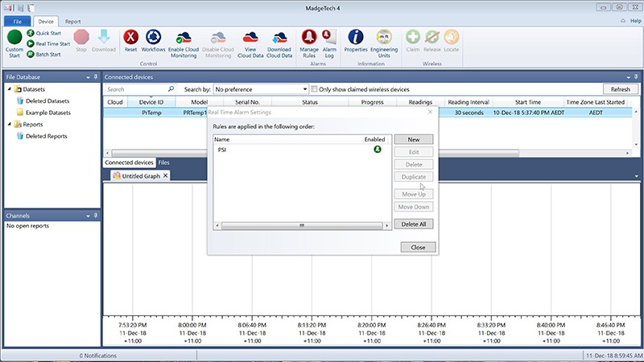Click the Custom Start icon

14,38
